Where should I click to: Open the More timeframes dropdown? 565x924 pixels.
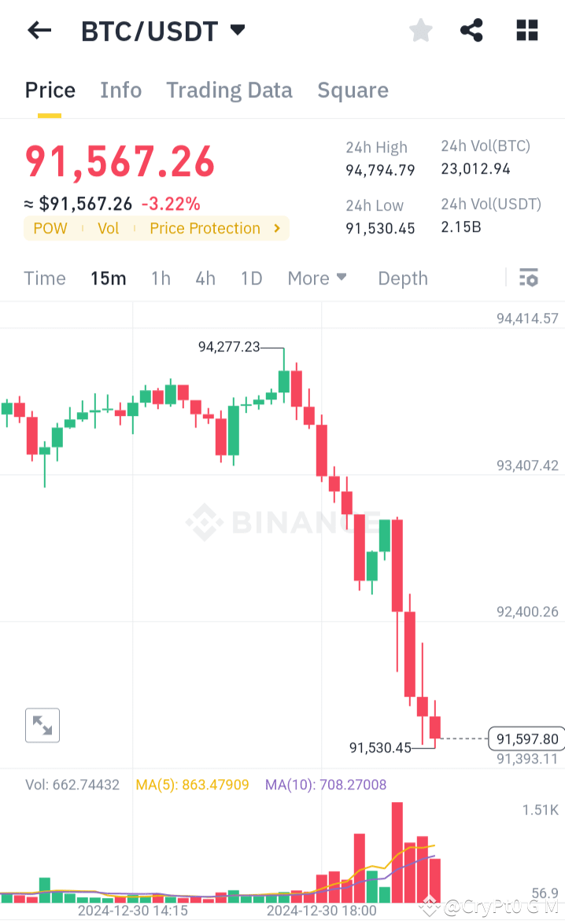pyautogui.click(x=317, y=278)
